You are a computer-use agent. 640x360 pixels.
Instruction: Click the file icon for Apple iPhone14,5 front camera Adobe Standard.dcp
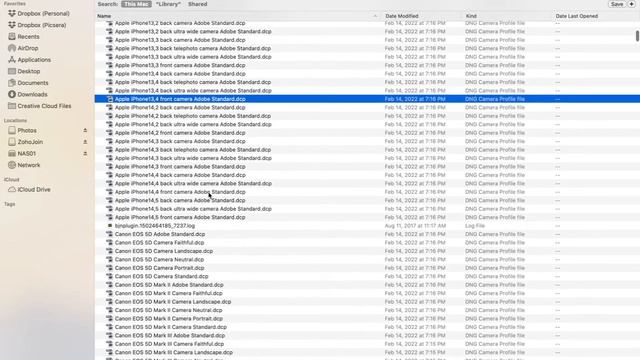tap(109, 217)
